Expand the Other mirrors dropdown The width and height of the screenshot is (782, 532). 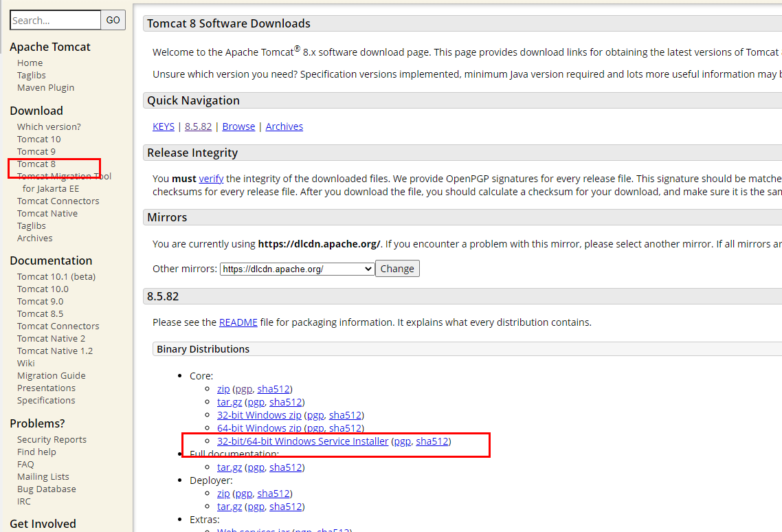298,269
